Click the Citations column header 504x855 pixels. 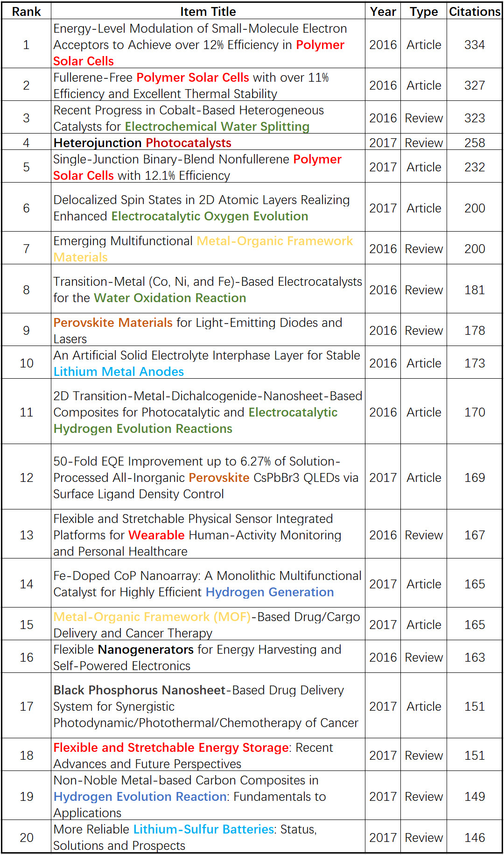[x=475, y=11]
